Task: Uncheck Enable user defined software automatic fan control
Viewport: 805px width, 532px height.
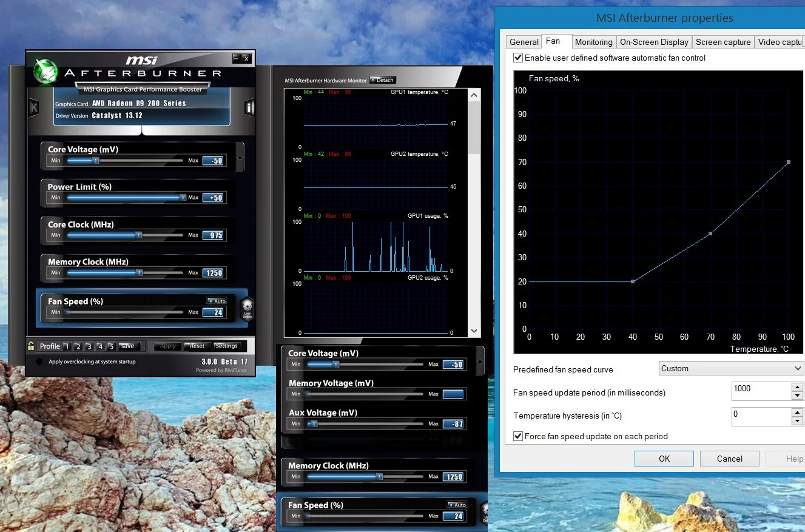Action: (517, 58)
